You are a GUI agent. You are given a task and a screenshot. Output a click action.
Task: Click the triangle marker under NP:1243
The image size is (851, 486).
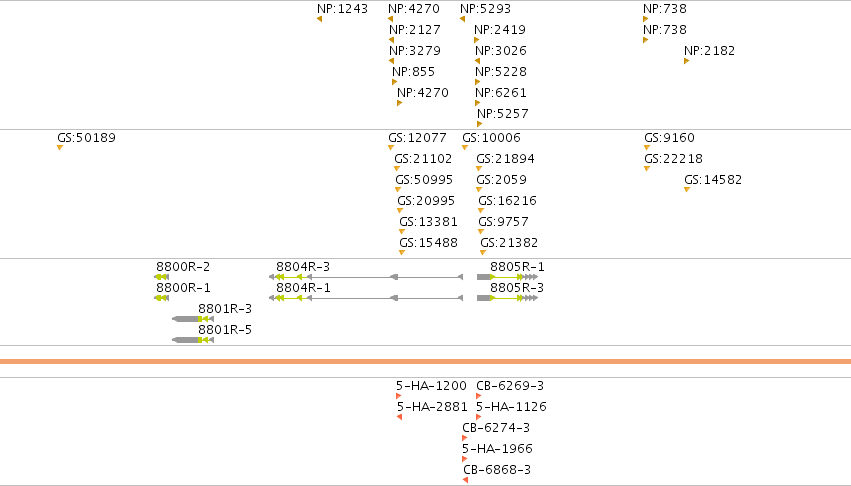[x=320, y=19]
